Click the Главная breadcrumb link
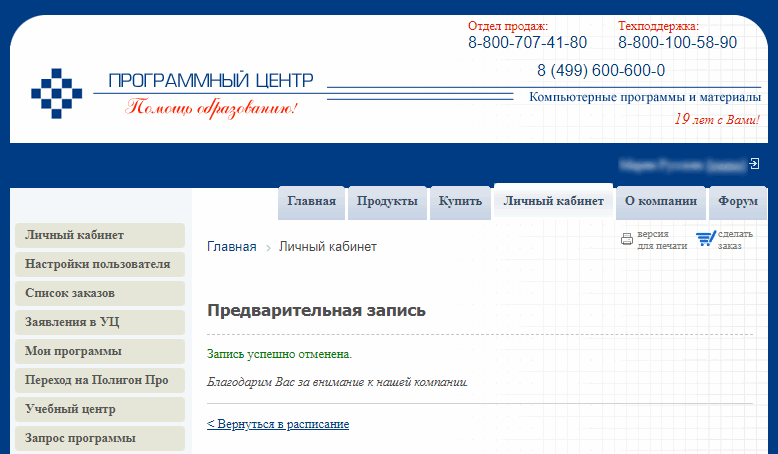The height and width of the screenshot is (454, 778). click(x=231, y=247)
